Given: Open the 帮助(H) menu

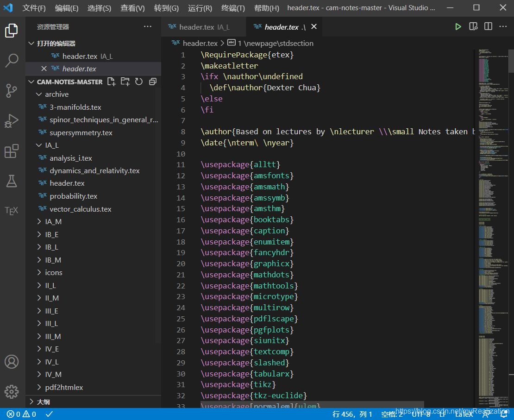Looking at the screenshot, I should coord(267,8).
